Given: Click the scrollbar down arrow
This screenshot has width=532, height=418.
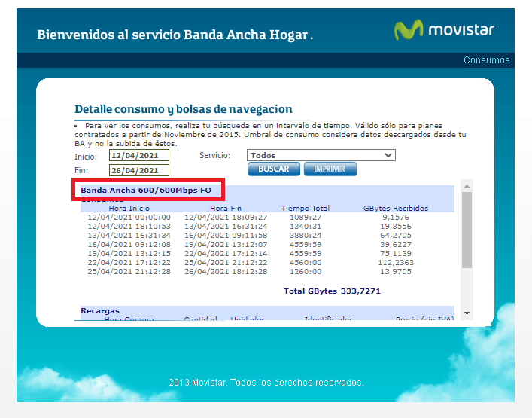Looking at the screenshot, I should [x=467, y=313].
